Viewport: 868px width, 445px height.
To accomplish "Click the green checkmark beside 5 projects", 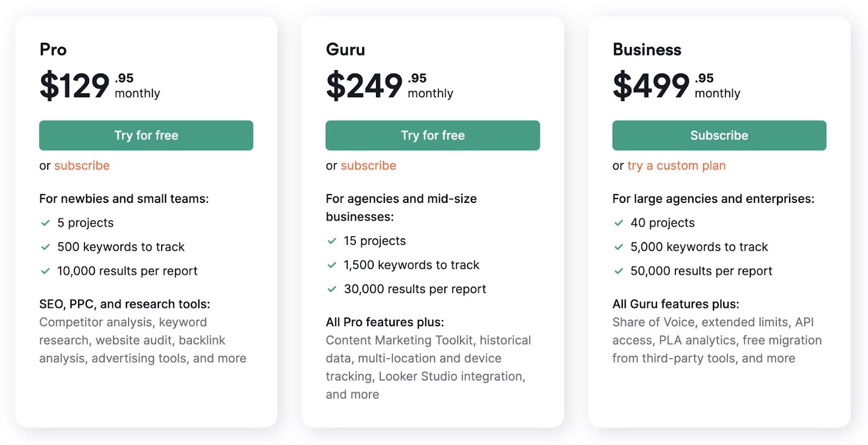I will 46,223.
